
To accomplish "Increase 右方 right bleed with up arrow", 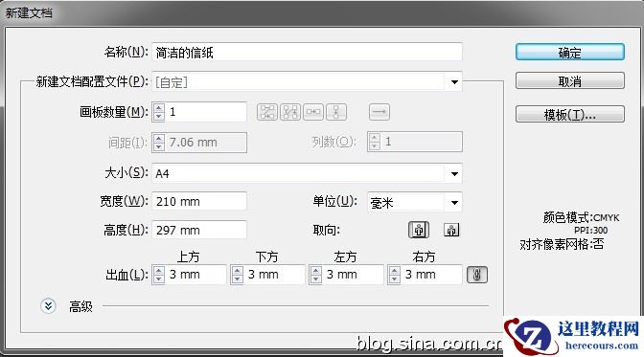I will click(394, 271).
